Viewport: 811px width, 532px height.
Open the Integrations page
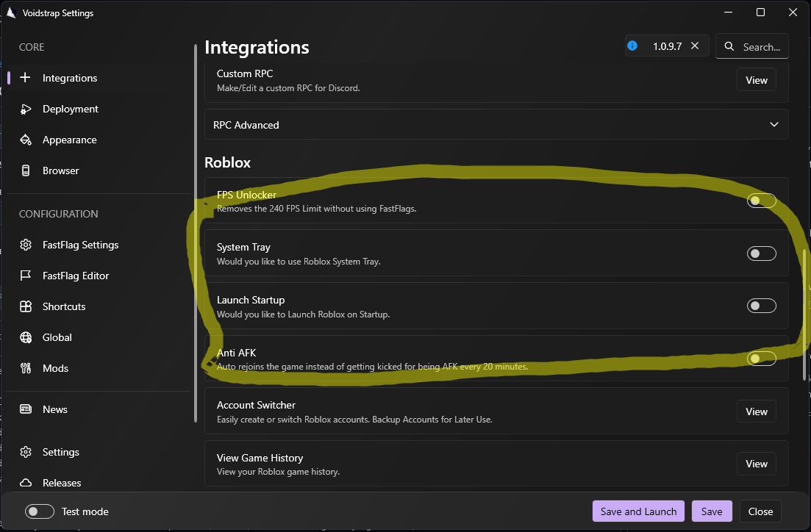(x=99, y=78)
